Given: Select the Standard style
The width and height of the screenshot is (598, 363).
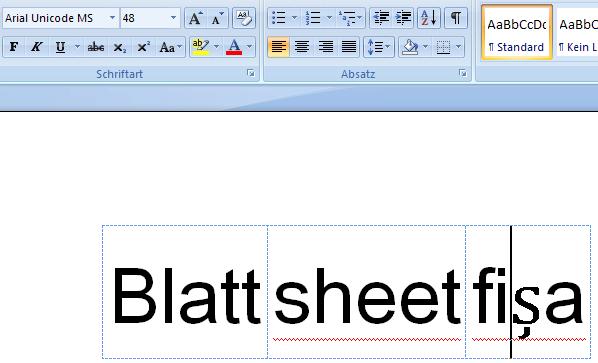Looking at the screenshot, I should (x=517, y=32).
